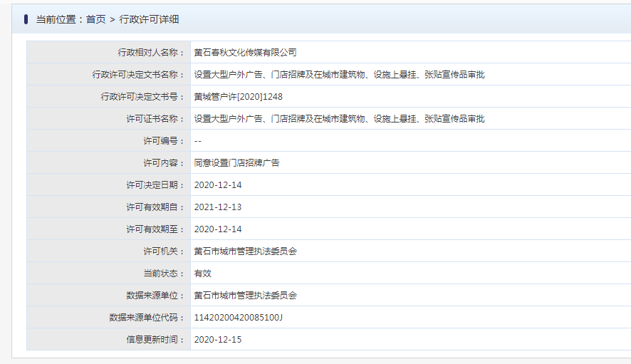This screenshot has height=364, width=631.
Task: Open the 首页 breadcrumb link
Action: point(95,19)
